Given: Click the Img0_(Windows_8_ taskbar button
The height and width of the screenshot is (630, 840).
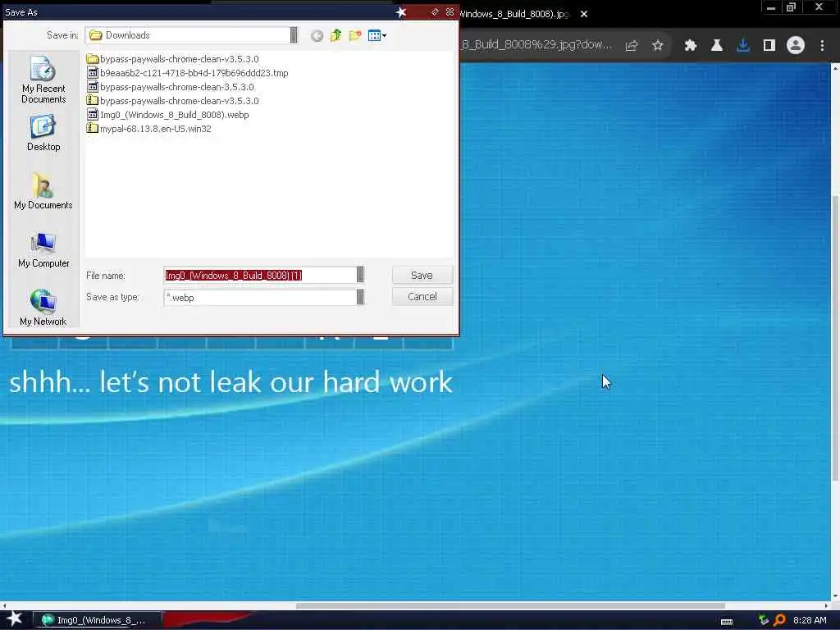Looking at the screenshot, I should pyautogui.click(x=98, y=620).
